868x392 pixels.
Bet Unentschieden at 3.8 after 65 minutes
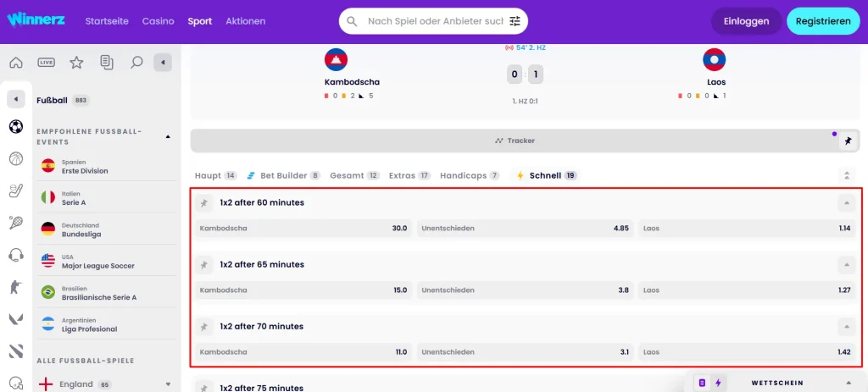coord(525,290)
